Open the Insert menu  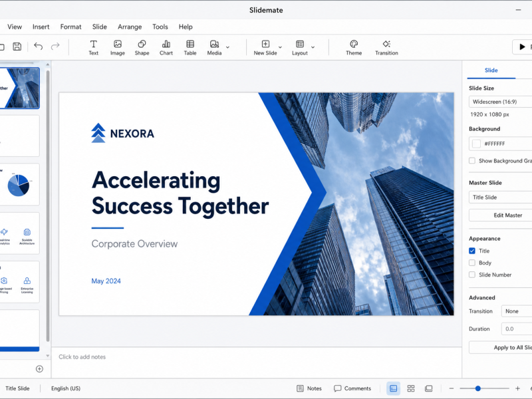[x=41, y=27]
